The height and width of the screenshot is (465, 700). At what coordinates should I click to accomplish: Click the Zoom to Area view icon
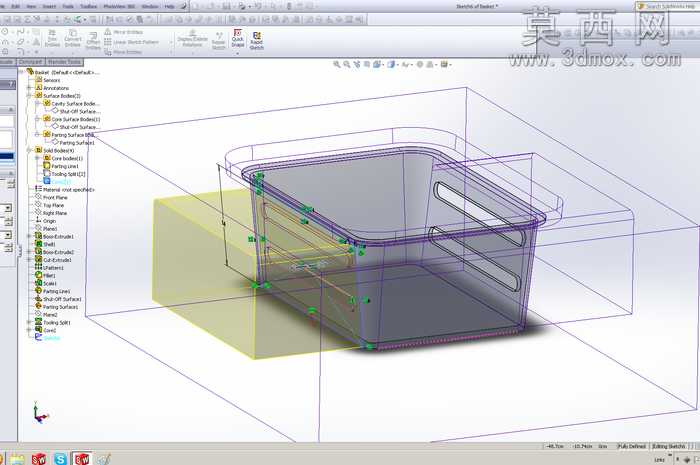[x=347, y=64]
